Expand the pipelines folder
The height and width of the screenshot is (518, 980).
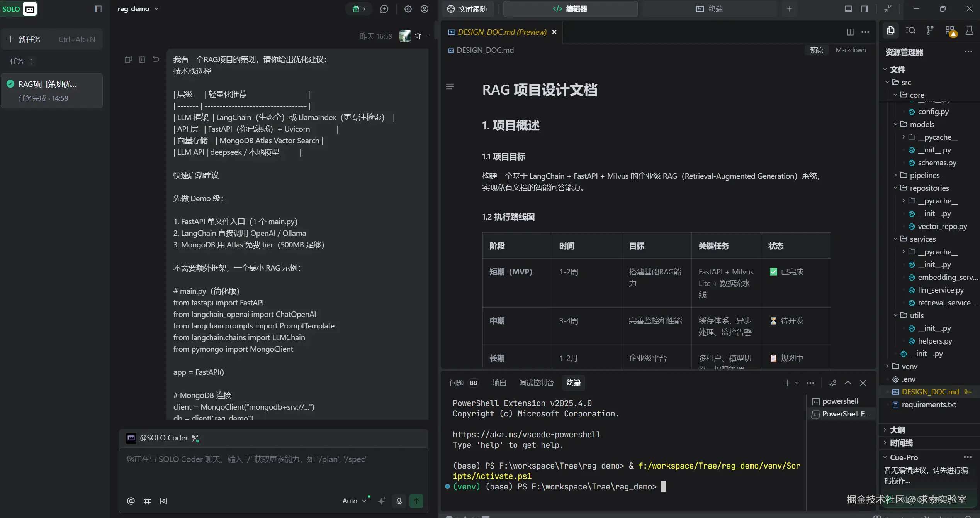click(x=924, y=175)
